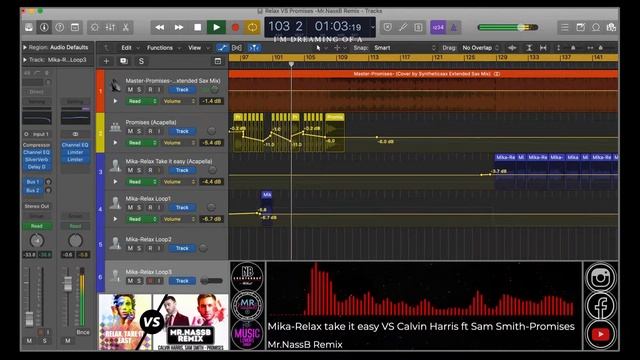Expand the Track: Mika-R...Loop3 disclosure triangle

[x=25, y=60]
